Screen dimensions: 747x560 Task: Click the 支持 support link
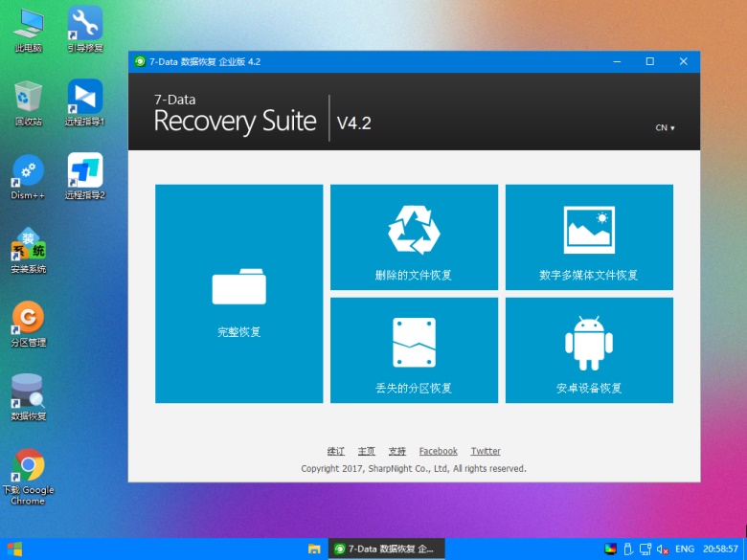pos(396,451)
